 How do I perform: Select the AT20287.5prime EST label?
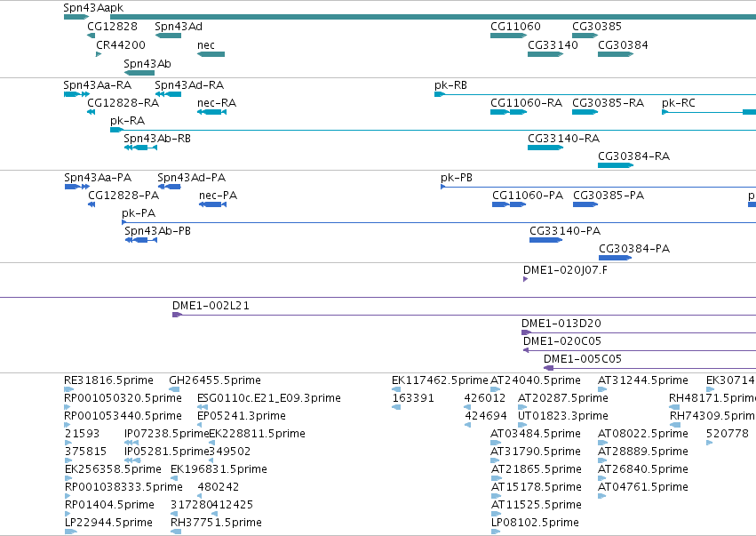pos(562,399)
